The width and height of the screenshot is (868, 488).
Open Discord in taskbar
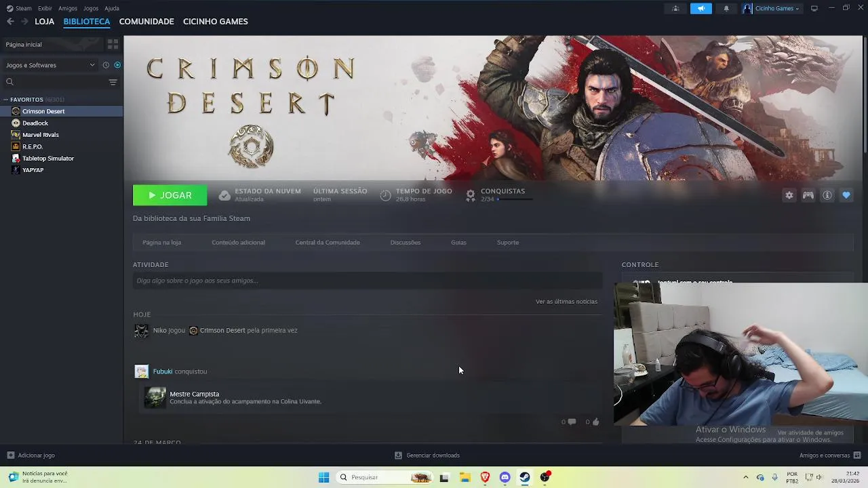tap(505, 477)
